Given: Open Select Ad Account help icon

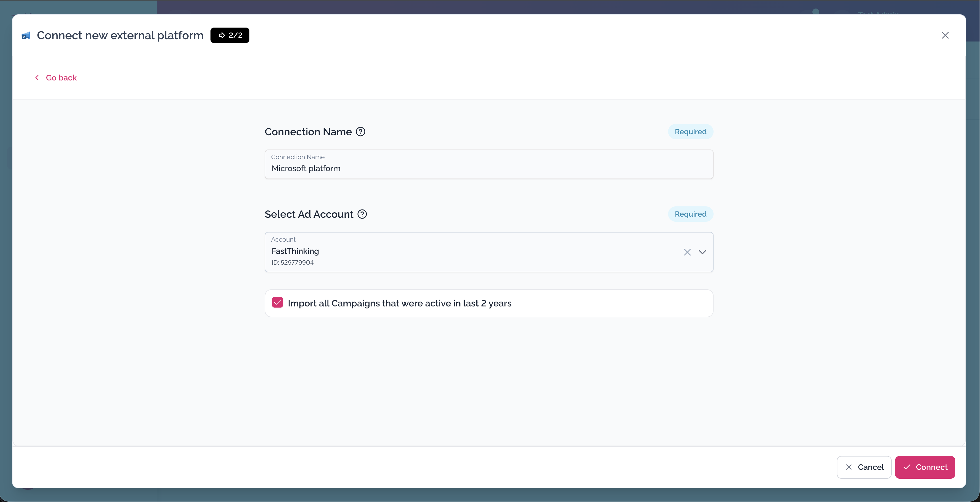Looking at the screenshot, I should (x=362, y=214).
